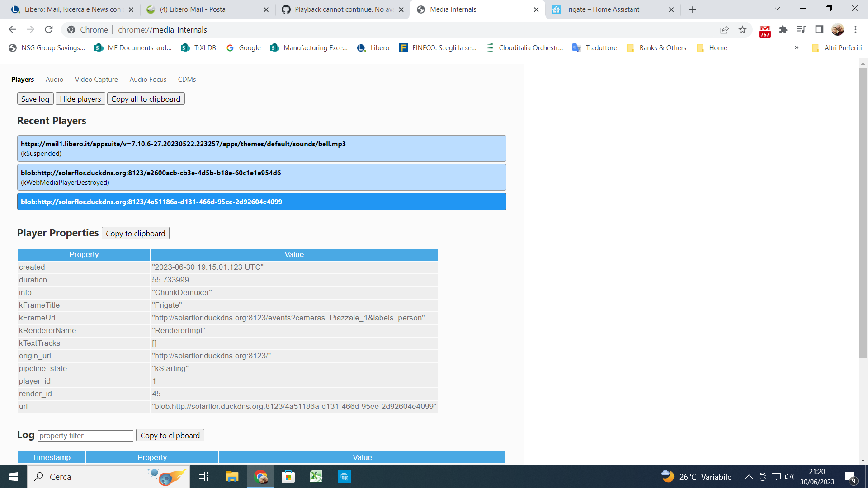Open Chrome's side panel
Image resolution: width=868 pixels, height=488 pixels.
(819, 29)
